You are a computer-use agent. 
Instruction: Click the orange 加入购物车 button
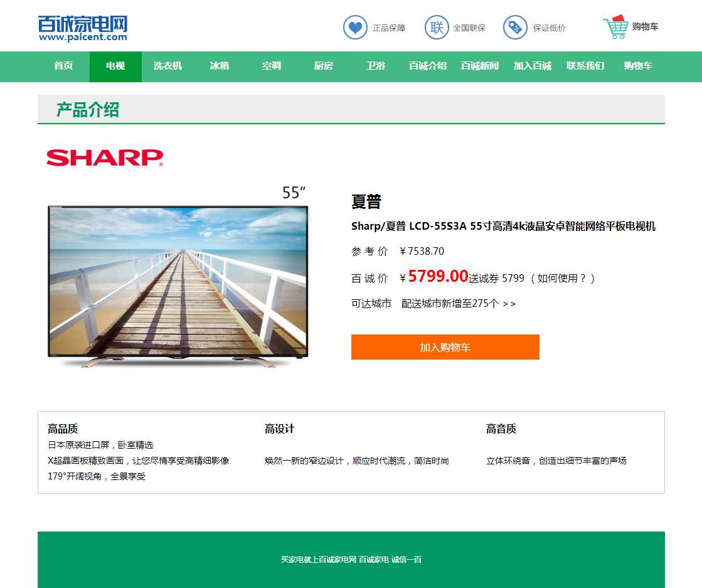445,347
